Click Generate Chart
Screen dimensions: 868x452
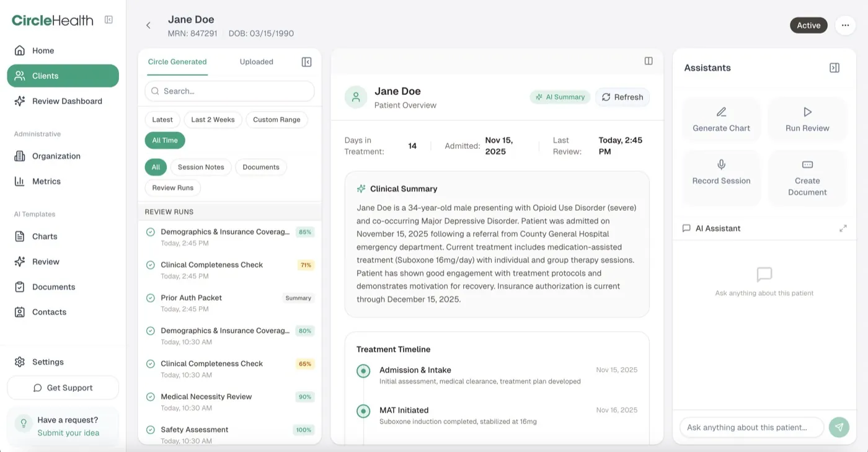point(721,120)
